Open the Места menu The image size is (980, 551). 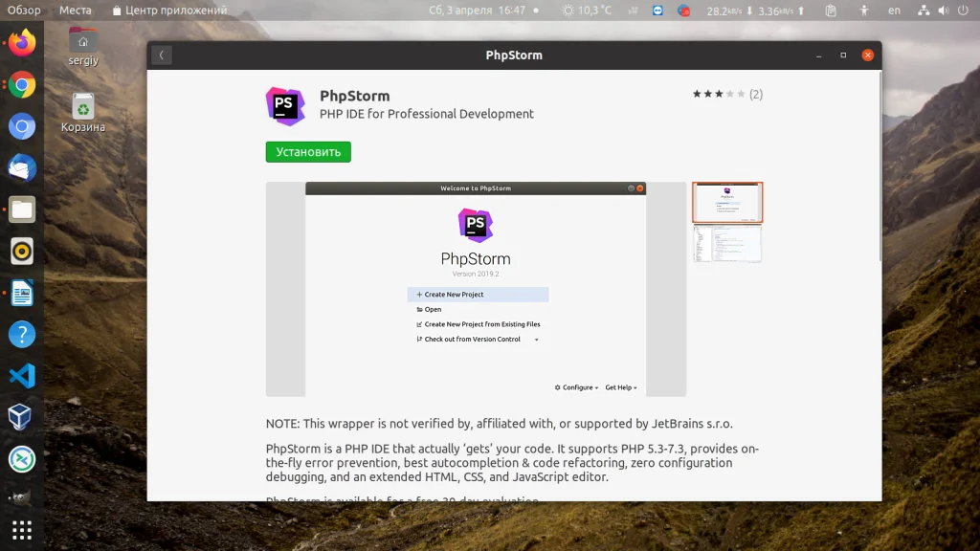tap(76, 11)
